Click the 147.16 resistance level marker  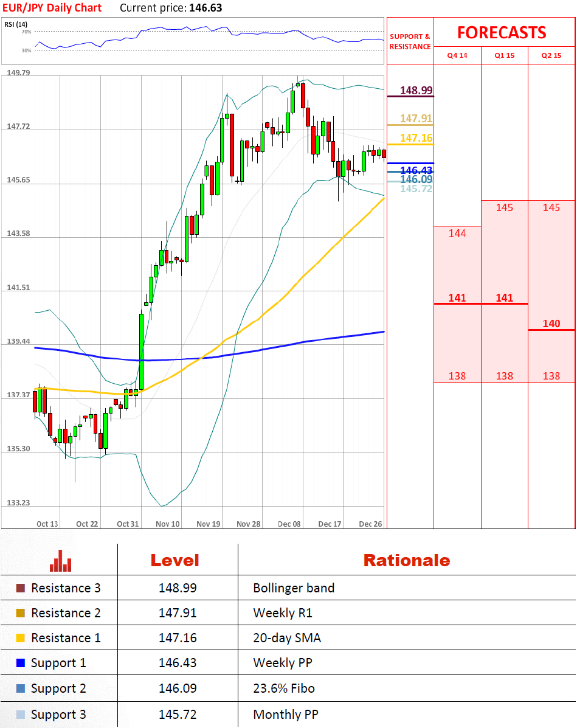point(416,138)
